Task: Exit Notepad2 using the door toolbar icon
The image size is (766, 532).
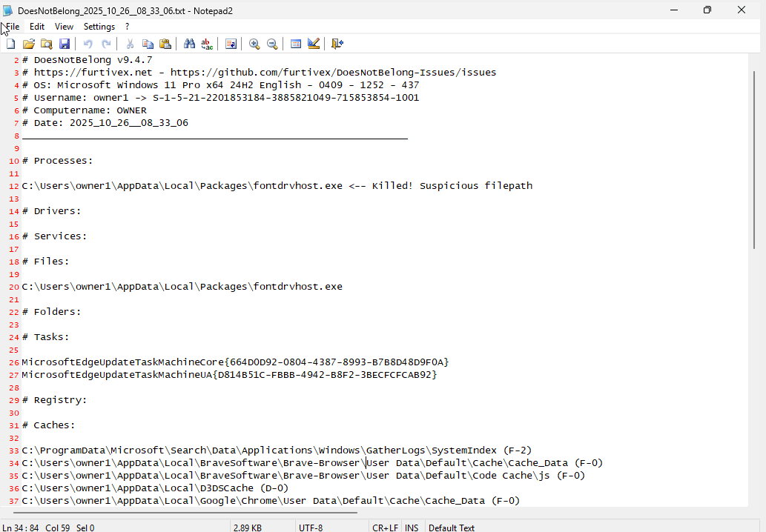Action: (337, 44)
